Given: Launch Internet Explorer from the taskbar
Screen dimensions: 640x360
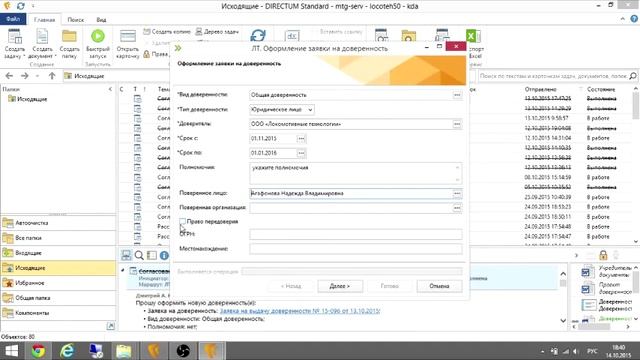Looking at the screenshot, I should coord(67,351).
